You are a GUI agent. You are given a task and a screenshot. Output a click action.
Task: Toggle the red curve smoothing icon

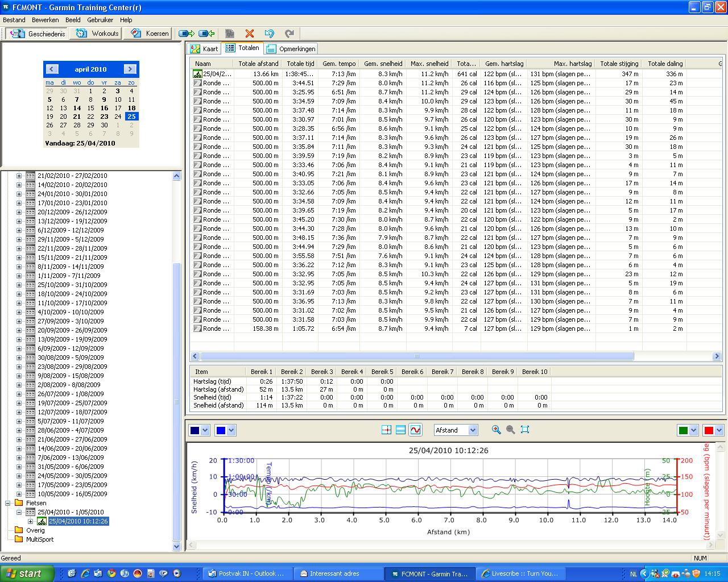pos(415,430)
